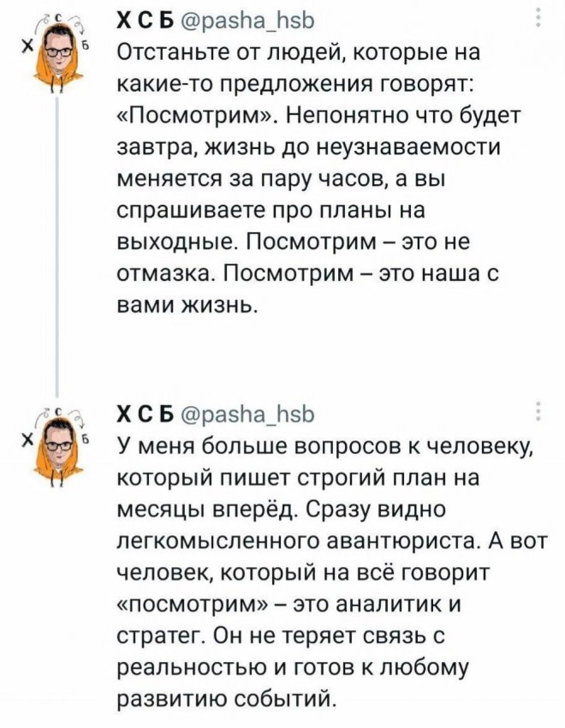Open the second tweet's three-dot menu
Viewport: 565px width, 728px height.
pyautogui.click(x=538, y=411)
